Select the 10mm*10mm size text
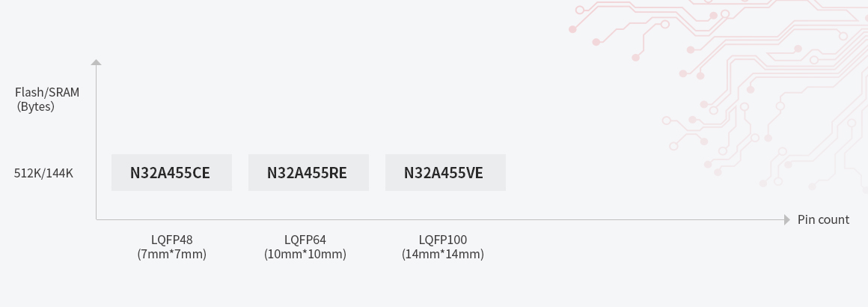Image resolution: width=868 pixels, height=307 pixels. 305,255
